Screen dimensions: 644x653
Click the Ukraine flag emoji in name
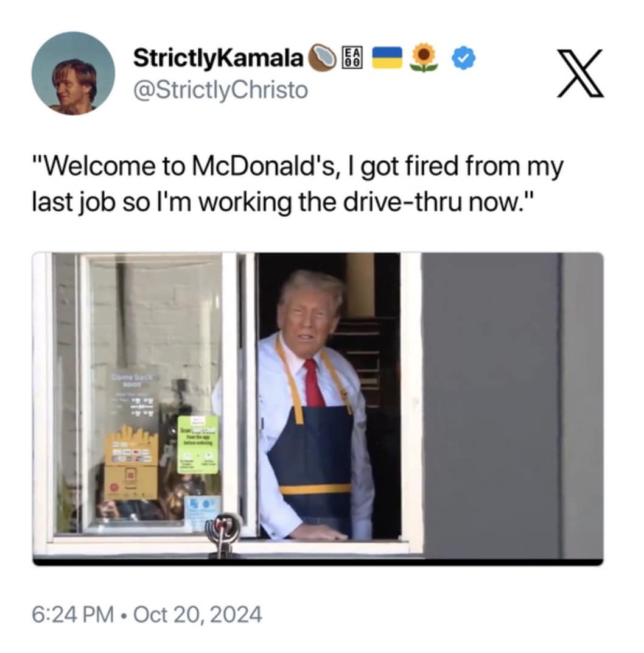coord(387,57)
